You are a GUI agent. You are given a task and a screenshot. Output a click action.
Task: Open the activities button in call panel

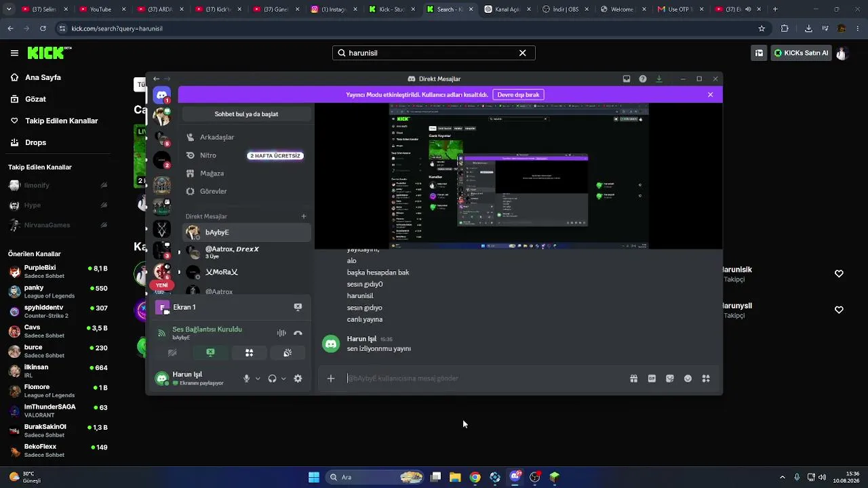[249, 352]
